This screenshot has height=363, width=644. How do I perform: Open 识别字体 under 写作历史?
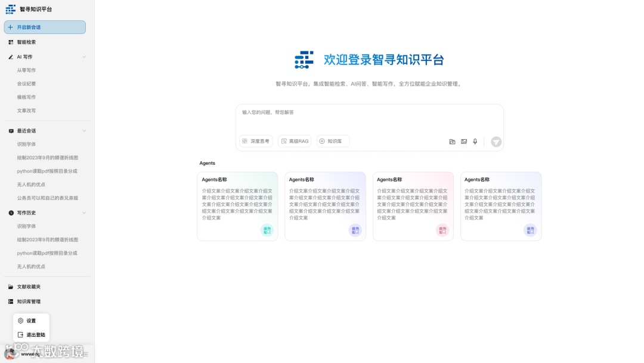pos(26,226)
